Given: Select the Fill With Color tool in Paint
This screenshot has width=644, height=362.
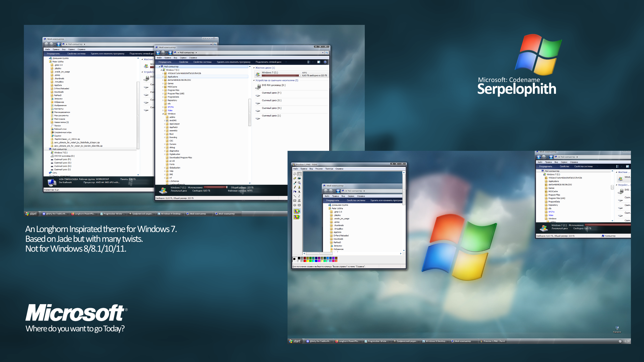Looking at the screenshot, I should pos(299,178).
